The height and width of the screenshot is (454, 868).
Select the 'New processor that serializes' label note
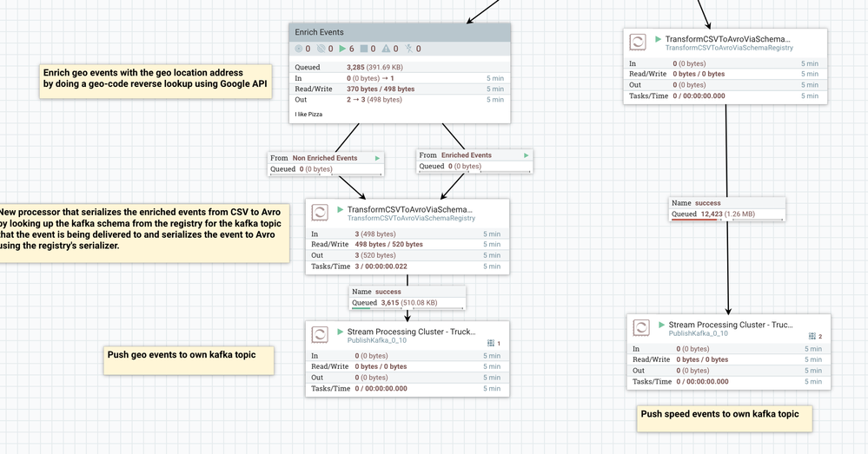click(x=144, y=233)
